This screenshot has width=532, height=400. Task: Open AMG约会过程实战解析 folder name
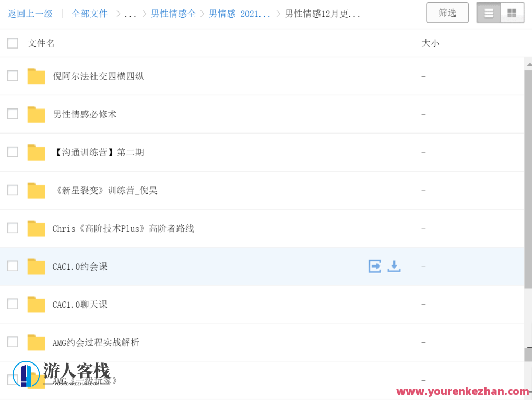point(96,342)
